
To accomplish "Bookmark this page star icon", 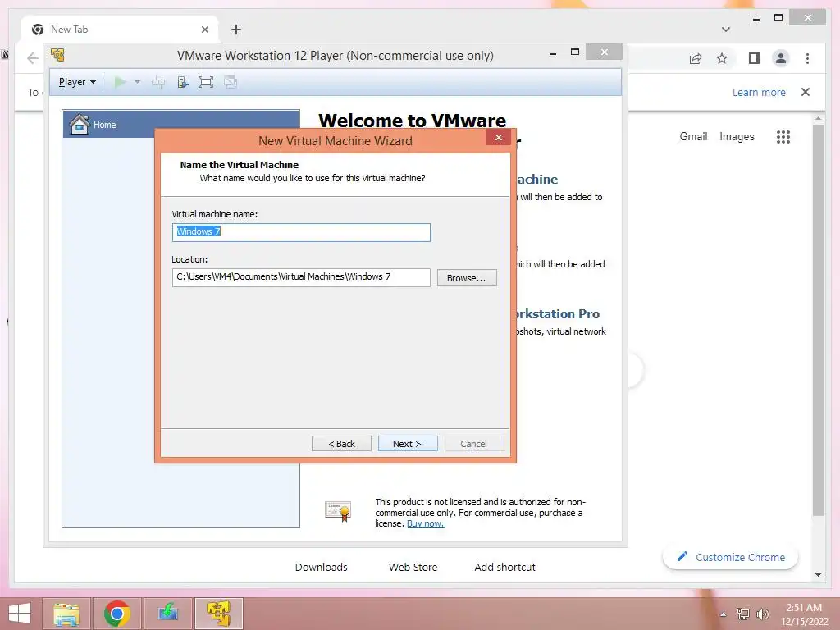I will coord(722,58).
